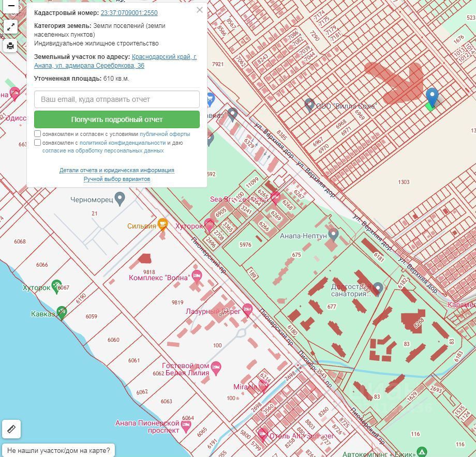
Task: Select parcel labeled 6068
Action: pos(20,241)
